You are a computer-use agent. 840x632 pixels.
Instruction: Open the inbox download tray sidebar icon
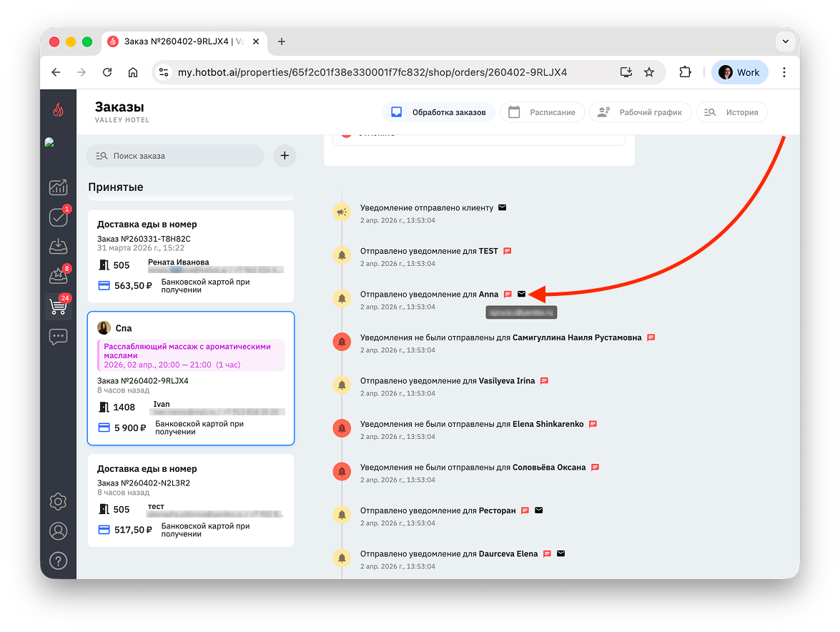coord(58,247)
